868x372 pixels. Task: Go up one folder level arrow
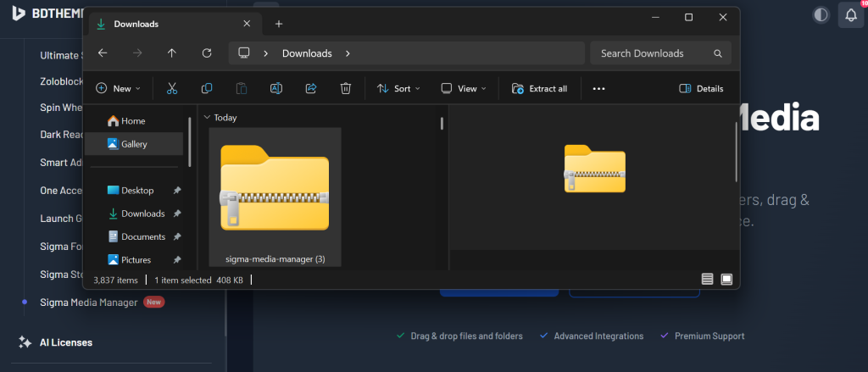point(171,53)
